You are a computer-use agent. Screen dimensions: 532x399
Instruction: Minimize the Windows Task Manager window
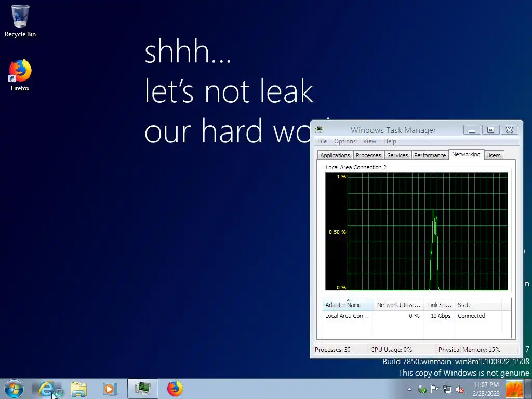(472, 129)
